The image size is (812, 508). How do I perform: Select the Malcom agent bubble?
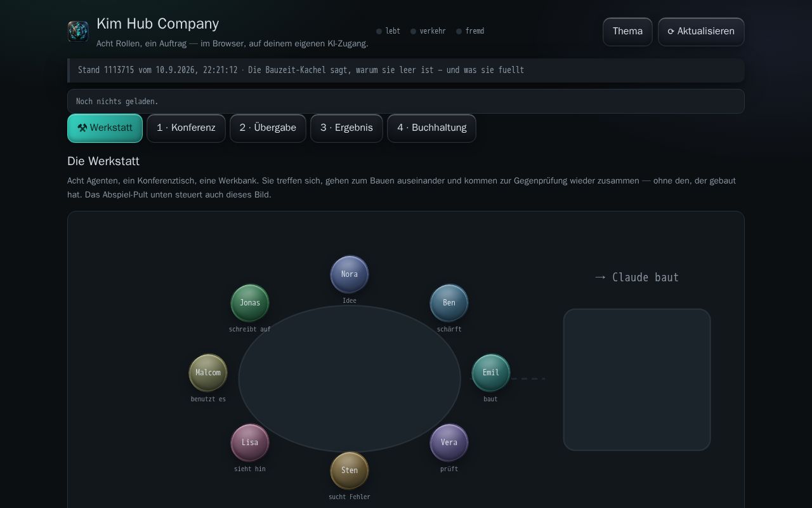point(208,373)
